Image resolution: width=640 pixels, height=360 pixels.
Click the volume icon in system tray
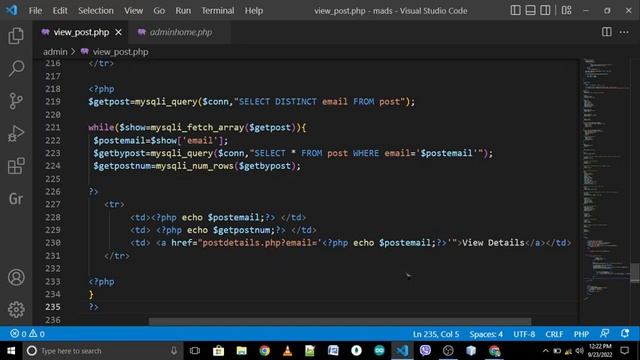click(x=579, y=351)
